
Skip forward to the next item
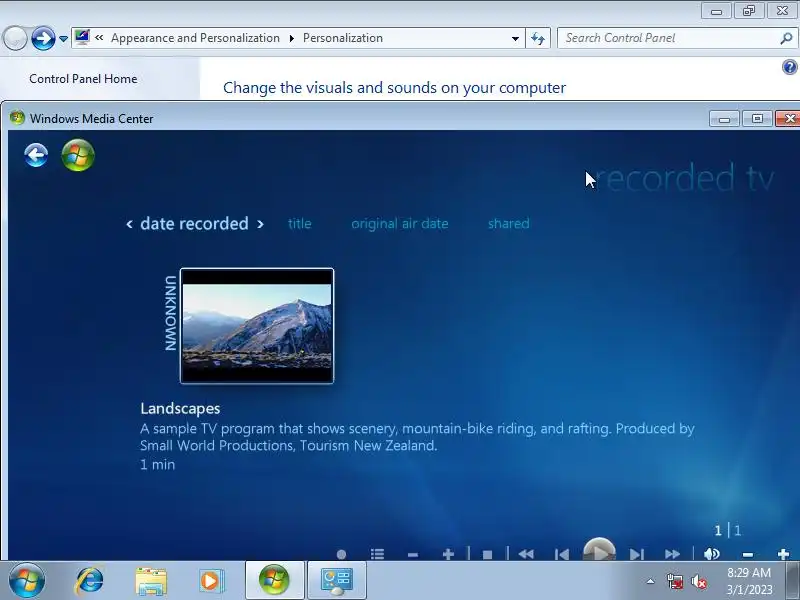click(636, 555)
